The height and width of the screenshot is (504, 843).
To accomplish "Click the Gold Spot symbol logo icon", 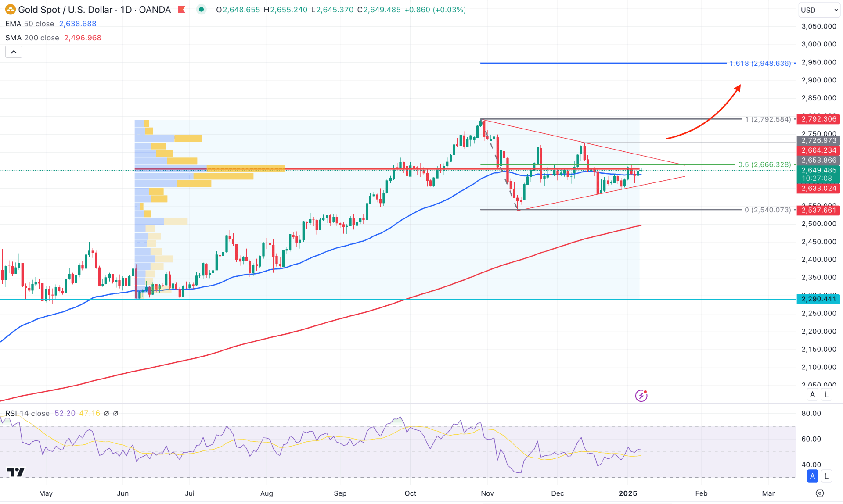I will click(10, 10).
